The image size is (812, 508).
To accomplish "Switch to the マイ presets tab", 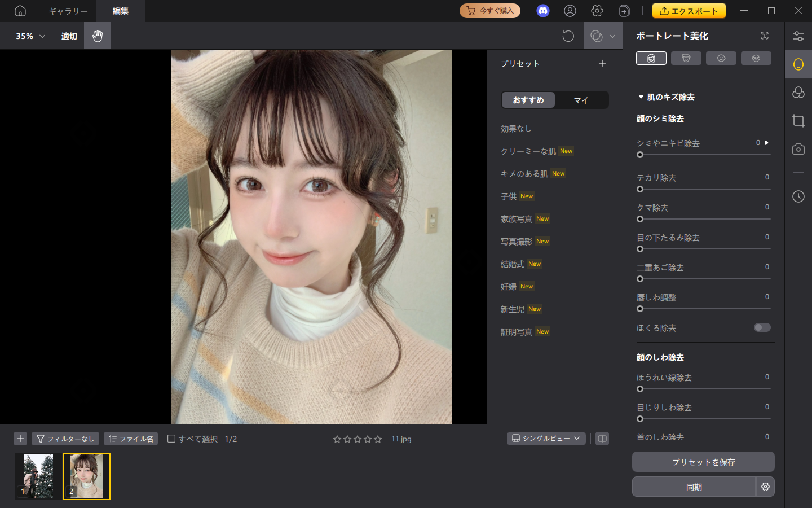I will point(581,100).
